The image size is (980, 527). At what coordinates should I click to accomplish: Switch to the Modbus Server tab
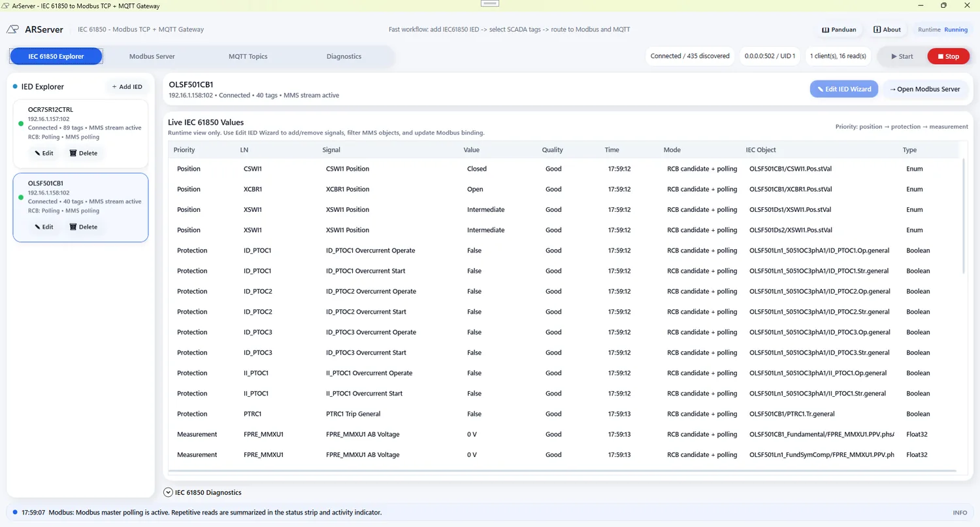(152, 56)
